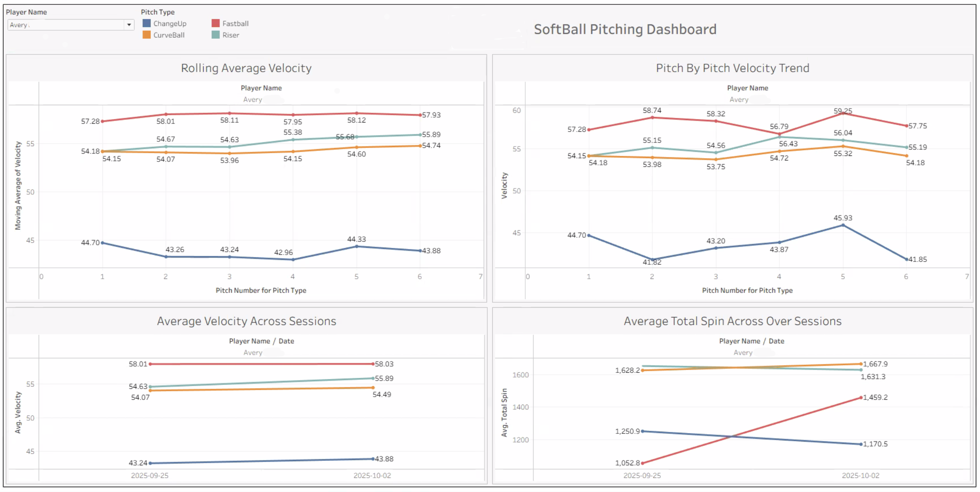Select the red Fastball legend swatch
Image resolution: width=980 pixels, height=492 pixels.
click(x=215, y=23)
